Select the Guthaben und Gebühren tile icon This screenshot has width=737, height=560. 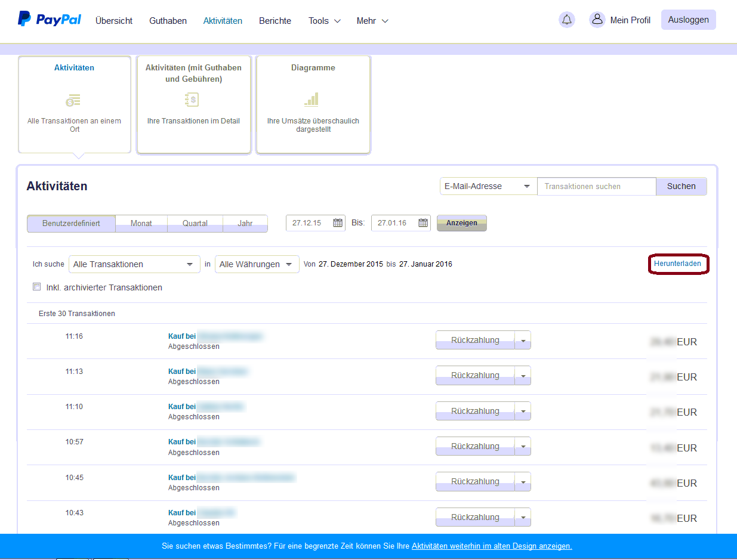[192, 100]
